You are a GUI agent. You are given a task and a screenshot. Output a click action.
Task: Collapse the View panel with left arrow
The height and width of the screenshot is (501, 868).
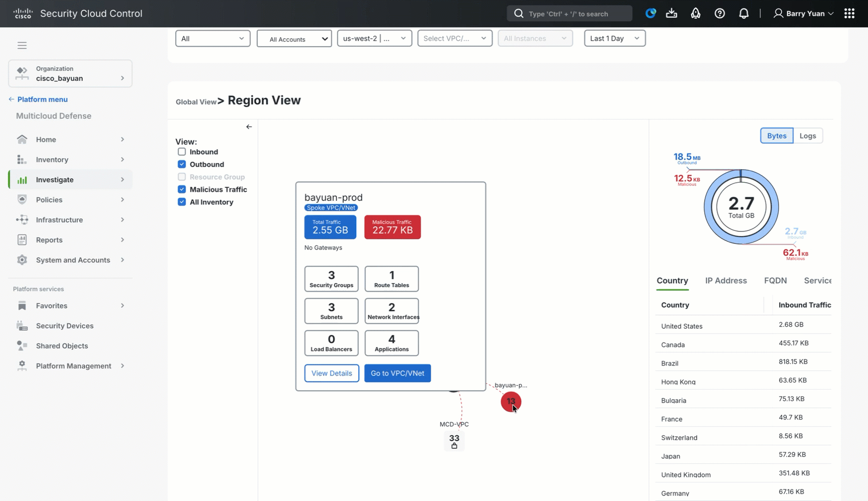click(x=249, y=127)
